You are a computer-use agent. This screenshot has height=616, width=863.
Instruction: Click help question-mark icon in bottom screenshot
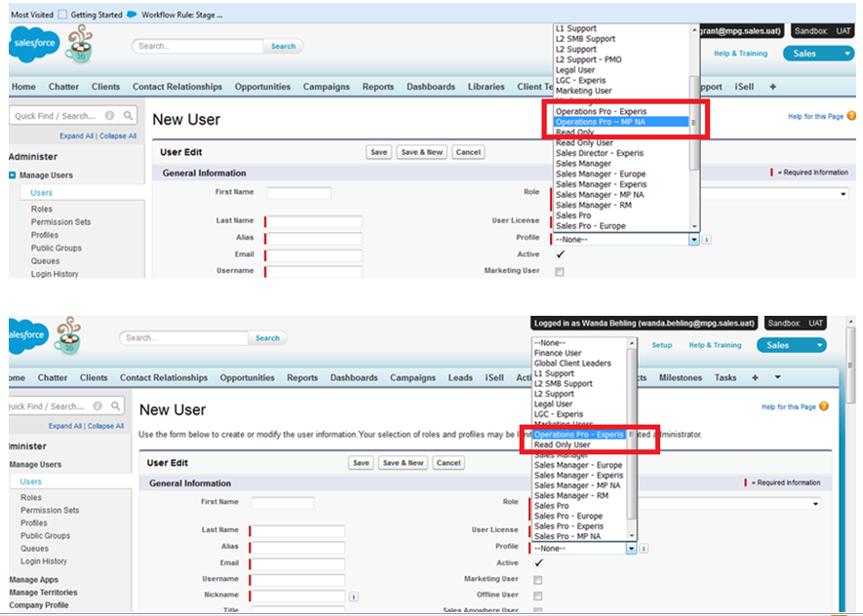824,406
